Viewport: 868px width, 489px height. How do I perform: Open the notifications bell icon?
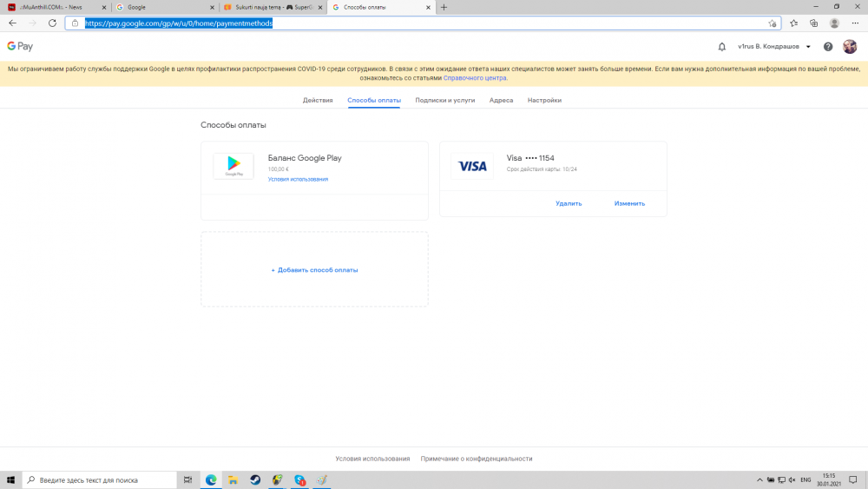[x=722, y=47]
